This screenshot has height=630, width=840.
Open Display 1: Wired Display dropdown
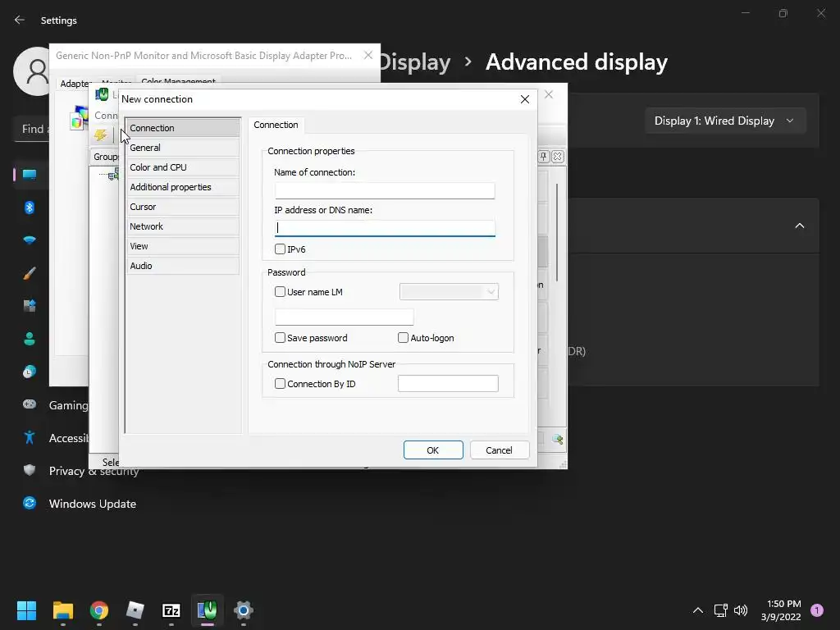(x=725, y=121)
